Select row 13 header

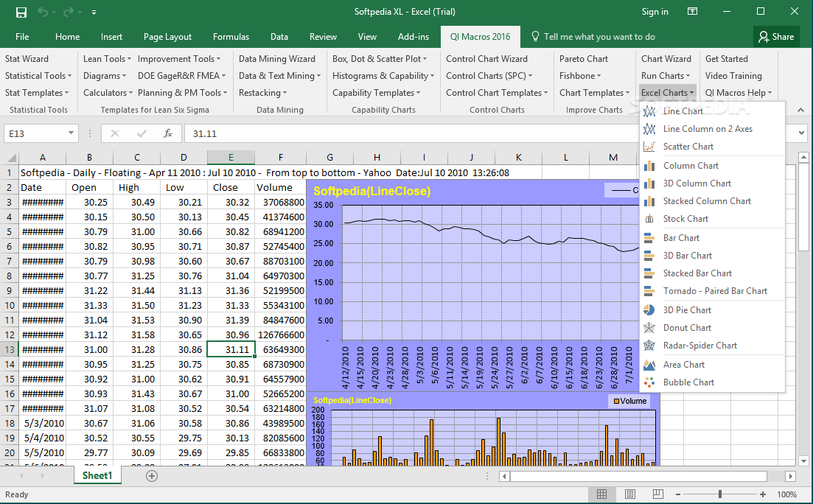10,349
